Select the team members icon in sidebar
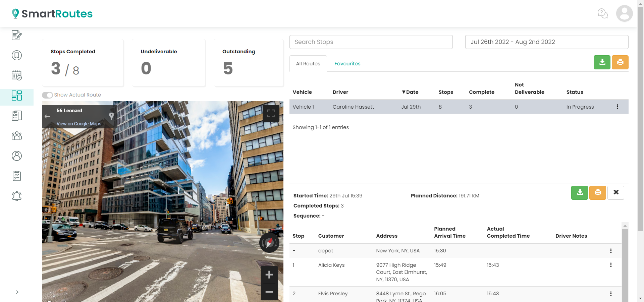 coord(17,135)
